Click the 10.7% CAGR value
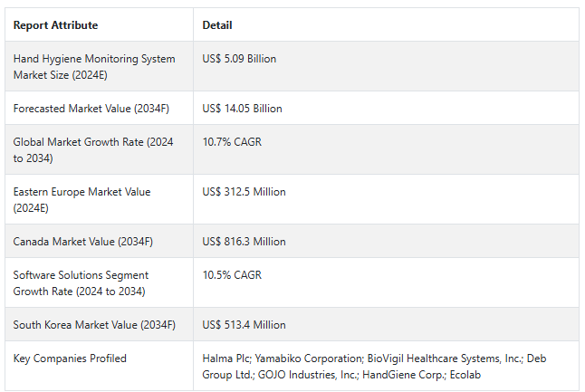The image size is (585, 392). click(x=232, y=142)
